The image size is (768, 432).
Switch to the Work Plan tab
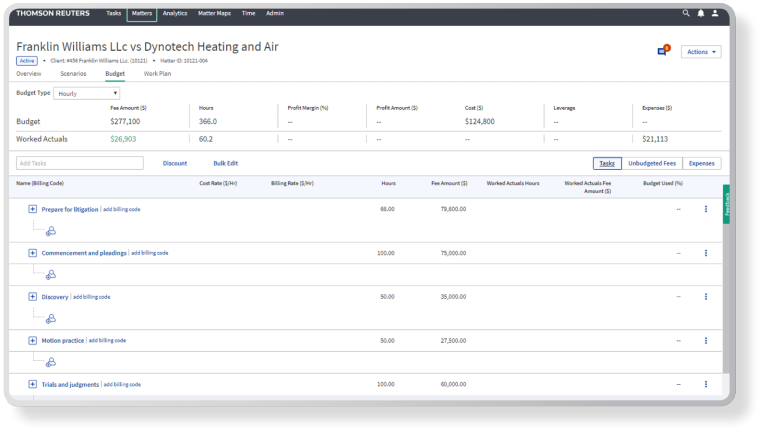[x=157, y=74]
